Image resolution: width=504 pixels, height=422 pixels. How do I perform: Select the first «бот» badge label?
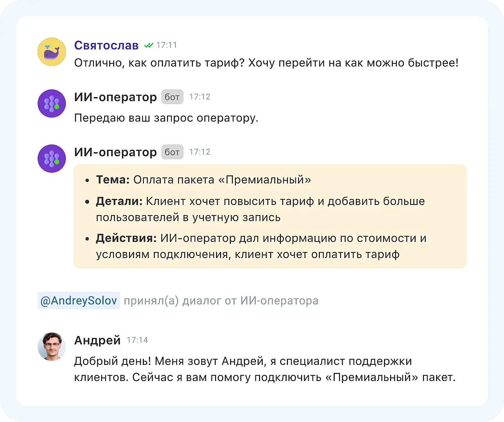click(172, 97)
